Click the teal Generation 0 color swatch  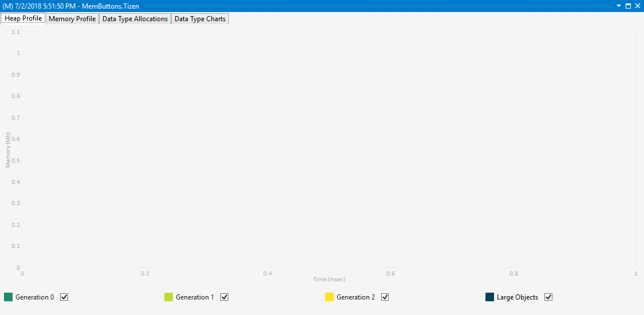[9, 297]
